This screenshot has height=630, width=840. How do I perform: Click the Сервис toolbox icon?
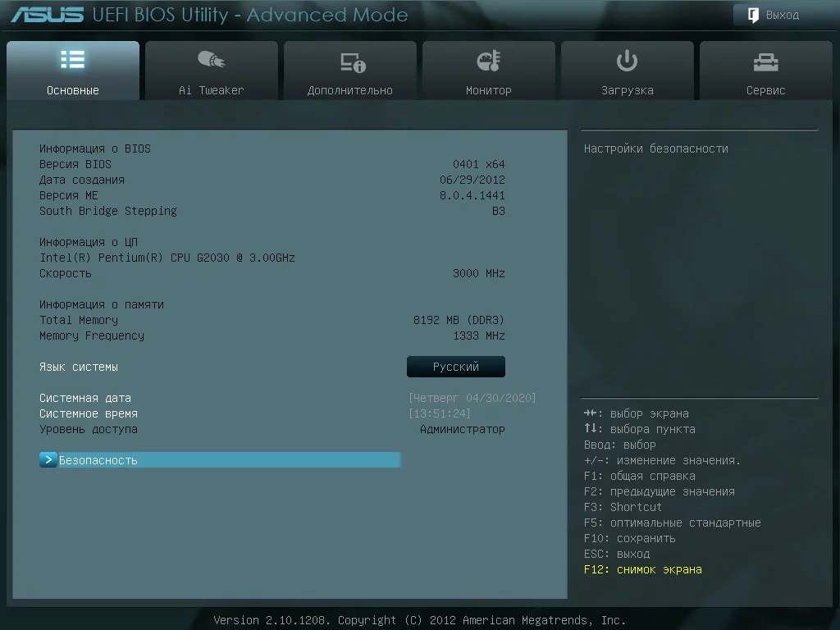(765, 62)
